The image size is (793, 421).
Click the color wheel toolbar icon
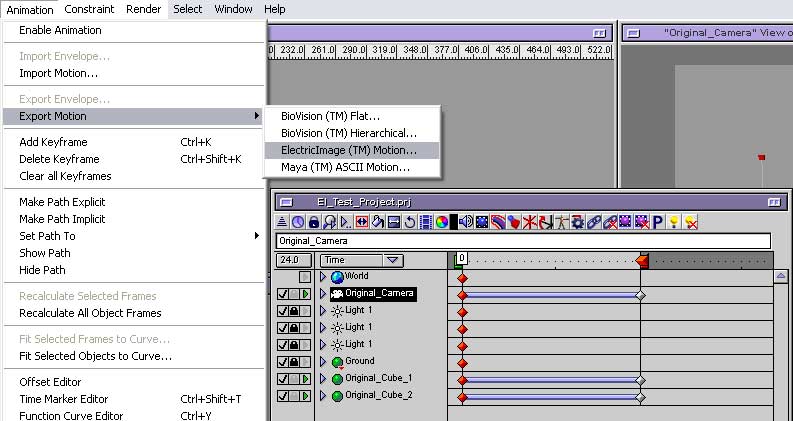[442, 221]
